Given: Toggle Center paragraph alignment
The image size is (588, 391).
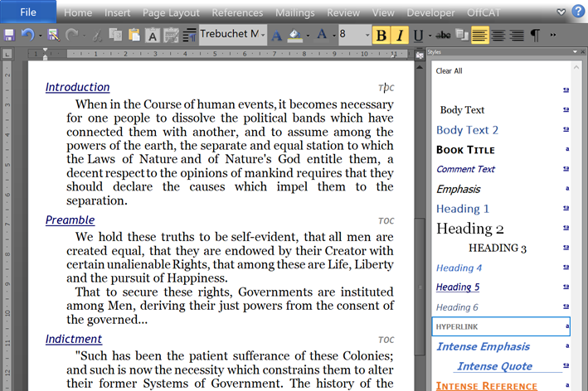Looking at the screenshot, I should 498,35.
